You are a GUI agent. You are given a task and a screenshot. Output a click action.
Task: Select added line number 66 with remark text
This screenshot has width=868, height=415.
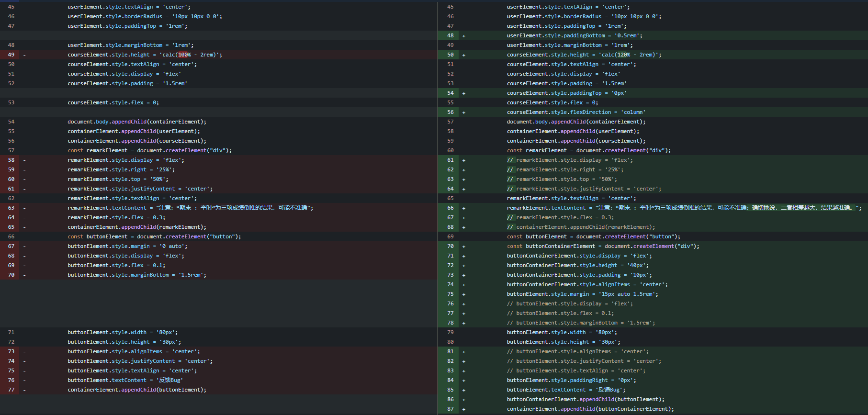pos(450,208)
